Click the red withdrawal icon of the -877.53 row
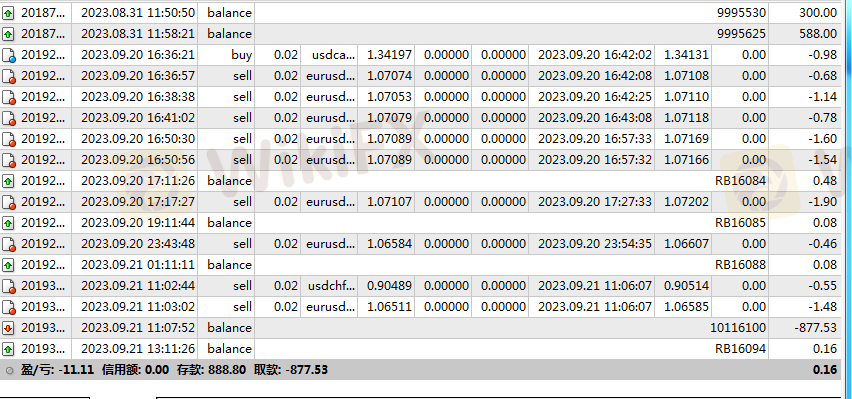This screenshot has height=399, width=852. click(8, 328)
